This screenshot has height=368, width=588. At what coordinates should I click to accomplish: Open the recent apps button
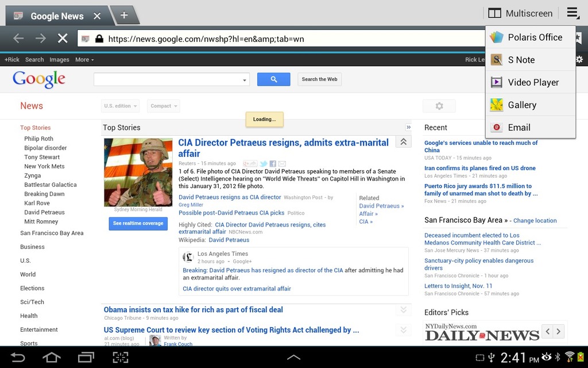(x=86, y=357)
